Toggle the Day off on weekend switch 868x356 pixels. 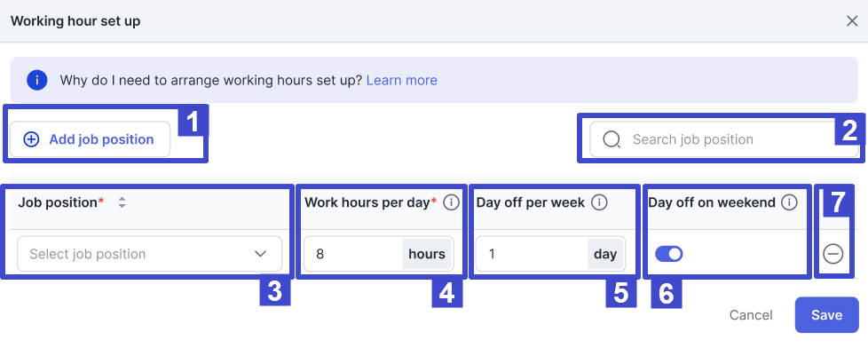pos(668,254)
